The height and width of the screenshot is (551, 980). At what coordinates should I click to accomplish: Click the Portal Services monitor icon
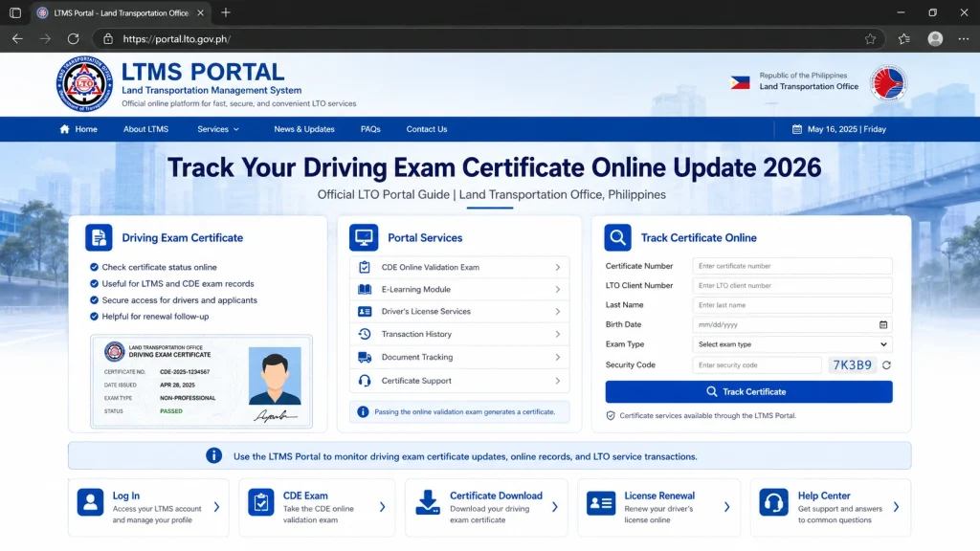tap(364, 237)
